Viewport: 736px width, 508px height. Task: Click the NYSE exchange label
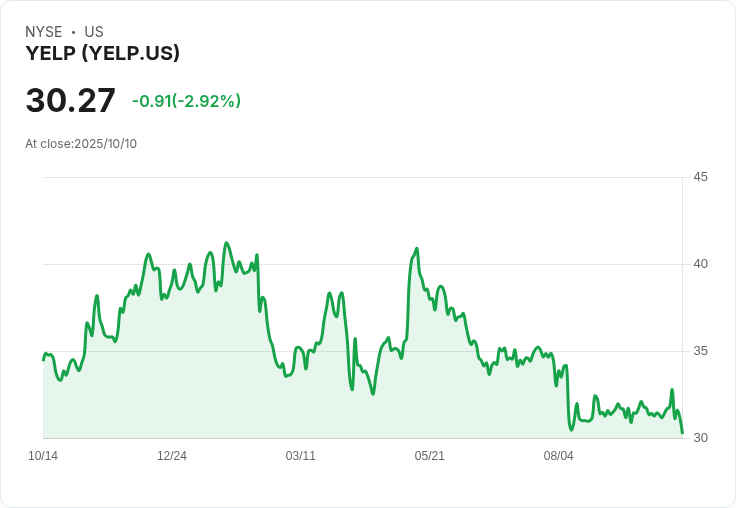[44, 32]
